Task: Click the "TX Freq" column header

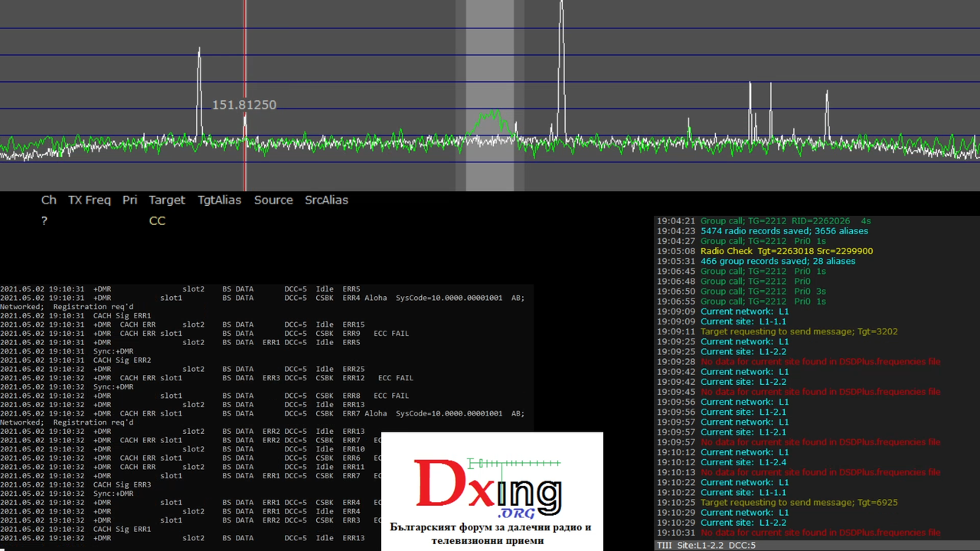Action: point(90,200)
